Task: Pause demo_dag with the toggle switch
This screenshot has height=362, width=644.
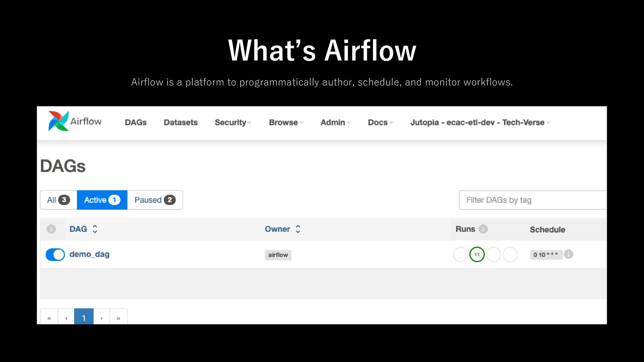Action: tap(55, 254)
